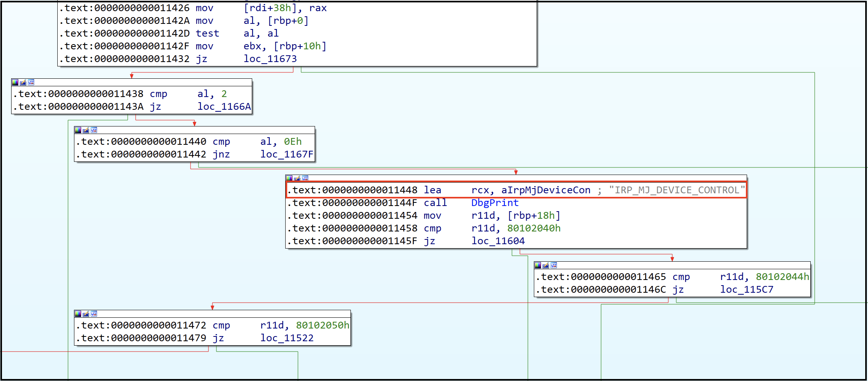Click the loc_115C7 jump label
Screen dimensions: 868x381
point(747,290)
